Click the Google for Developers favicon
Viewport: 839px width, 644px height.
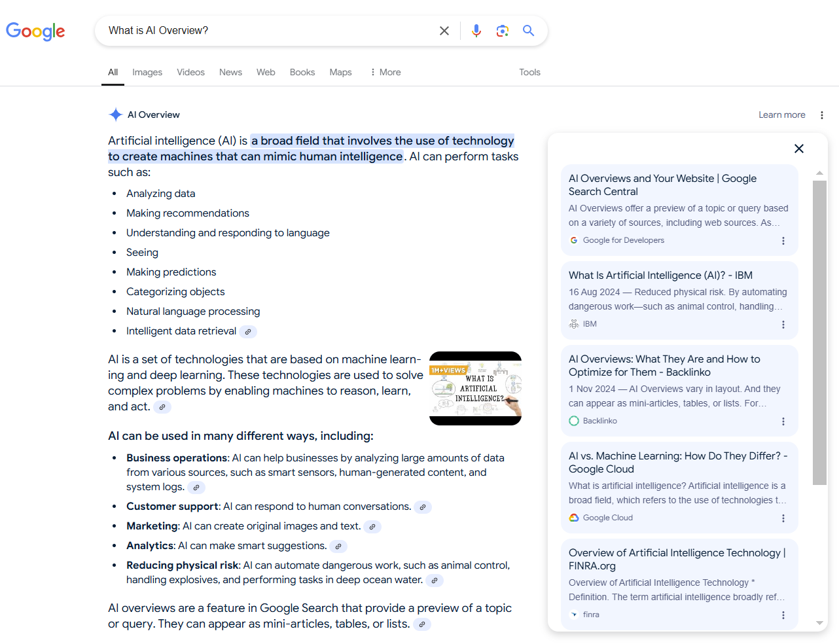click(574, 240)
